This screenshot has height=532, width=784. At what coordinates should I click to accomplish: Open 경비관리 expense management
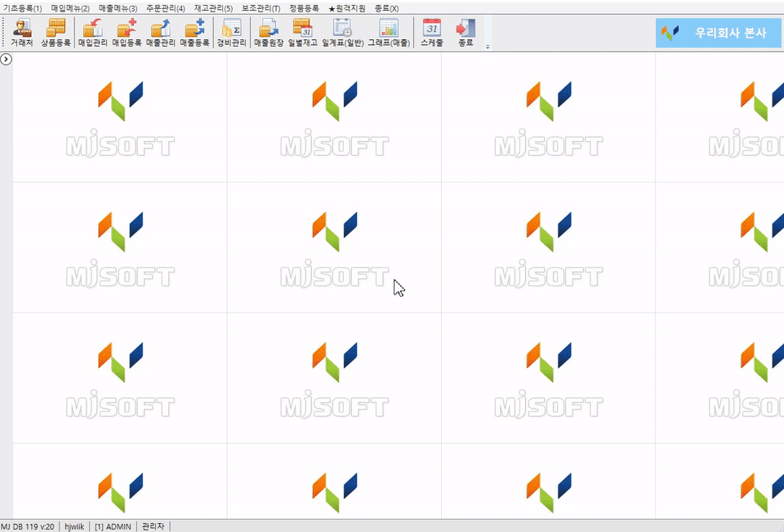click(231, 33)
